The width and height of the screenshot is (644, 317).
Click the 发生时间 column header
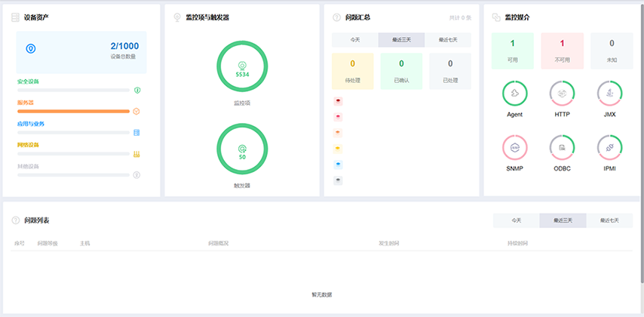click(x=388, y=243)
